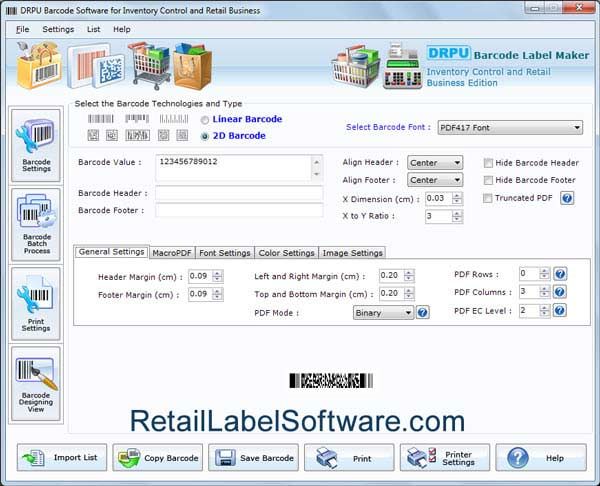Open the Align Footer dropdown
This screenshot has width=600, height=486.
click(435, 180)
